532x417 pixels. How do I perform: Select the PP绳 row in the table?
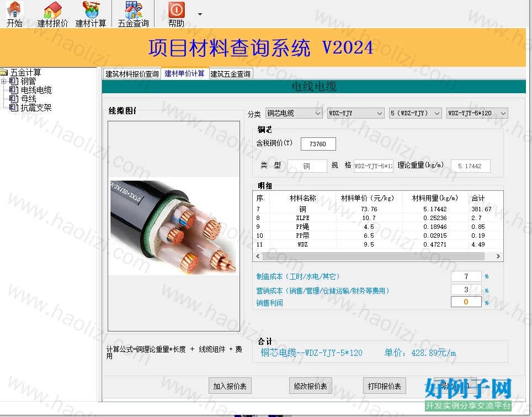(x=377, y=227)
